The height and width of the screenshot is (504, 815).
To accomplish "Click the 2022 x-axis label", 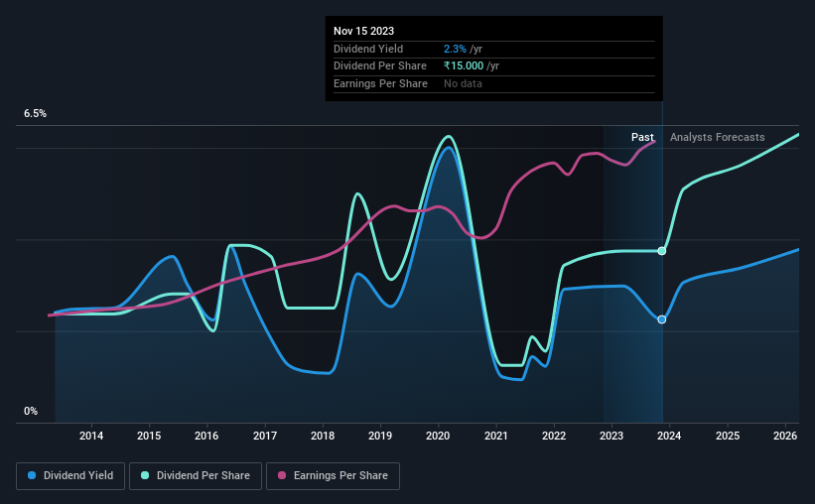I will (x=554, y=436).
